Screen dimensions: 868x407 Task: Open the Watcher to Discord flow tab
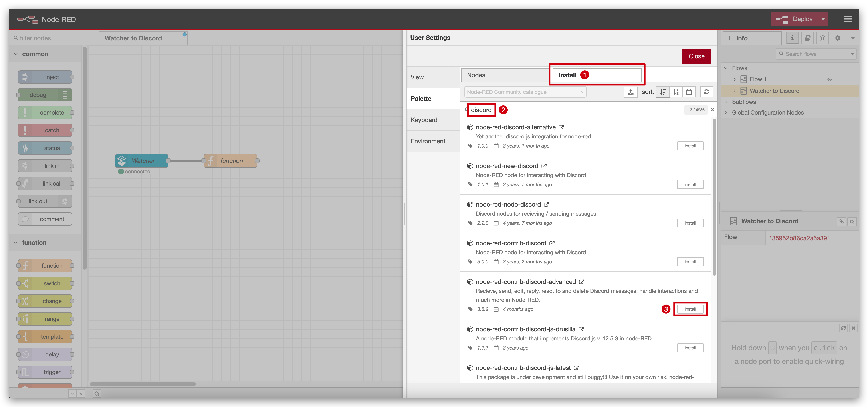144,38
